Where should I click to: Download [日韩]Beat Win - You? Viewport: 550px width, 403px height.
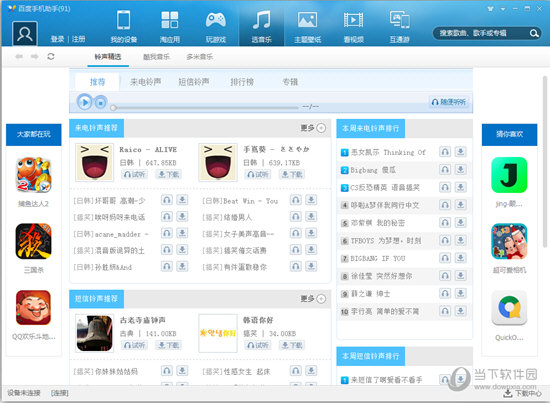(311, 200)
